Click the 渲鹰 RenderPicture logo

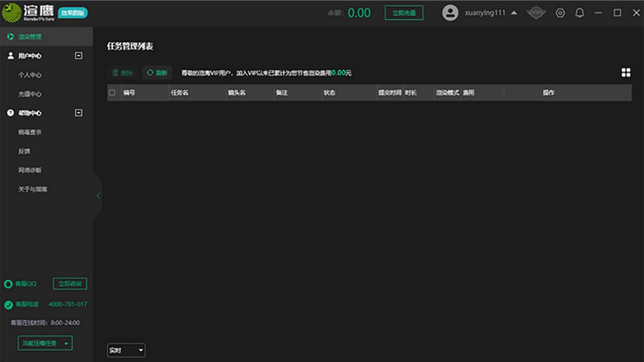point(28,13)
